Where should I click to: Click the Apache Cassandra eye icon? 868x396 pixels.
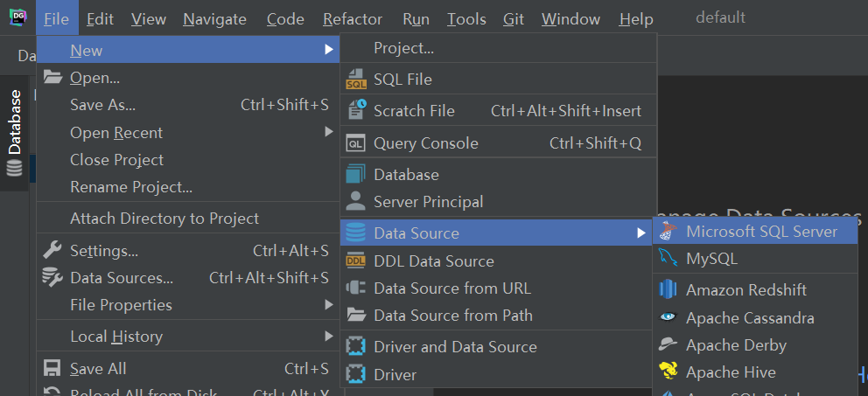668,317
